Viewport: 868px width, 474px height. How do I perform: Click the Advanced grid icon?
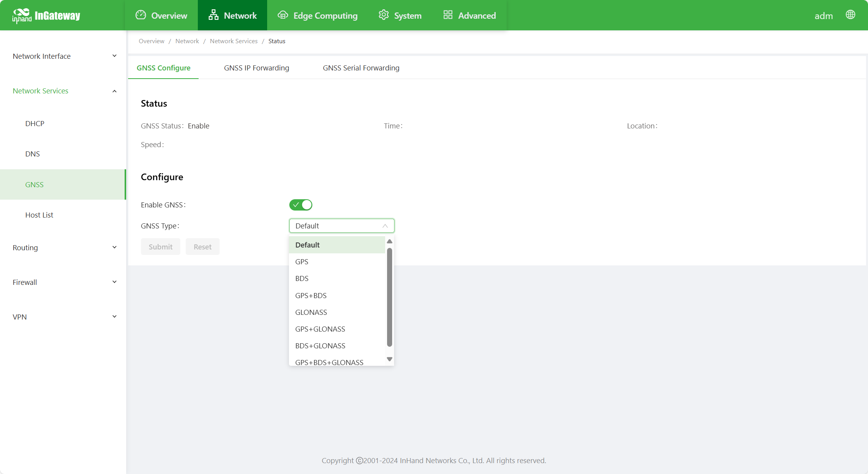click(448, 15)
